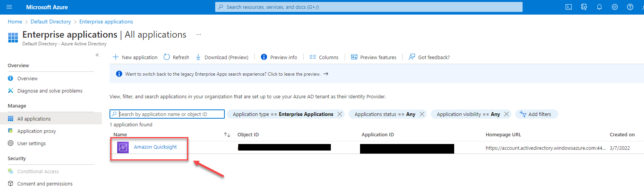Open the more options ellipsis beside title

(x=199, y=35)
